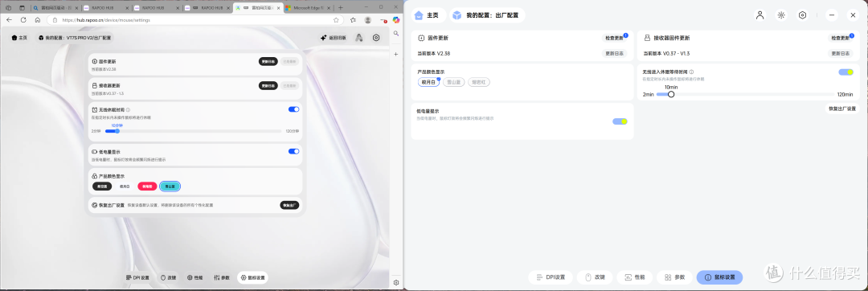Click sleep time slider handle in web app
Viewport: 868px width, 291px height.
click(x=117, y=131)
